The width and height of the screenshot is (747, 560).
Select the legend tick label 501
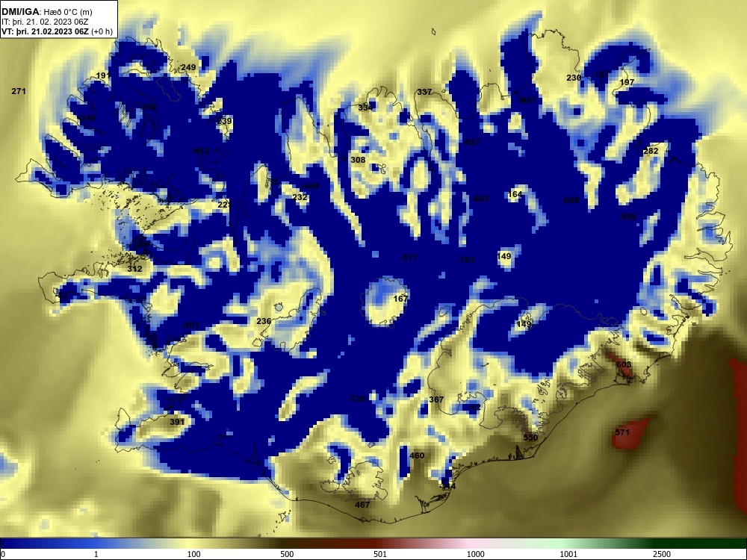[379, 554]
